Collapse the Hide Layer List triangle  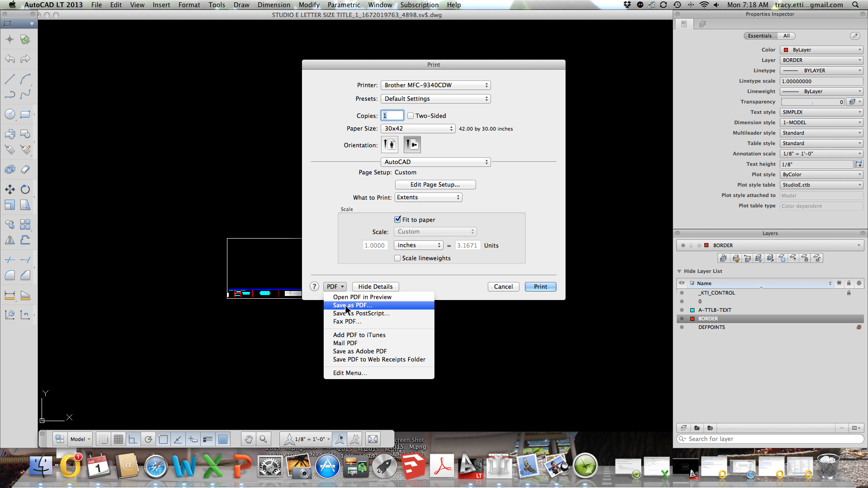pyautogui.click(x=679, y=271)
